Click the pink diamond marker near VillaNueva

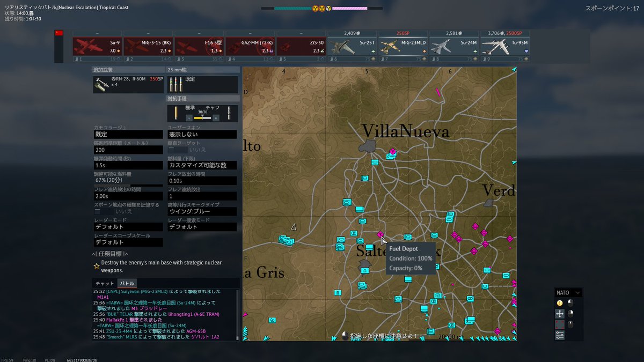coord(392,152)
